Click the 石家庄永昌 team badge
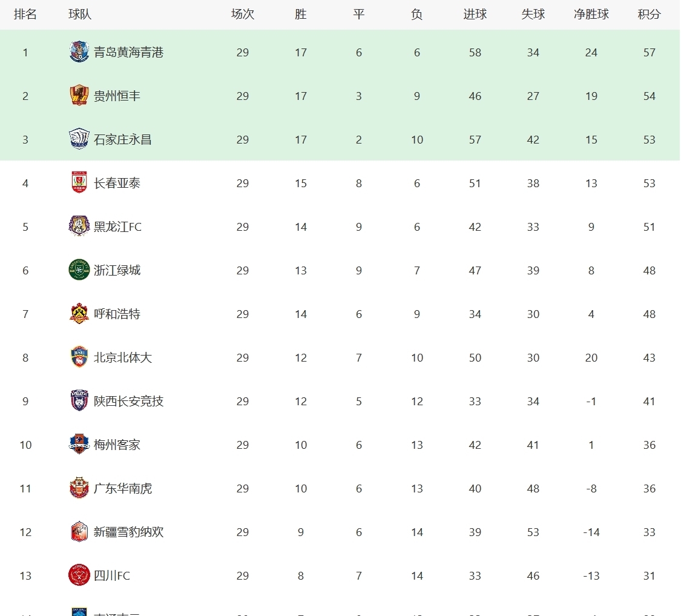 coord(79,139)
